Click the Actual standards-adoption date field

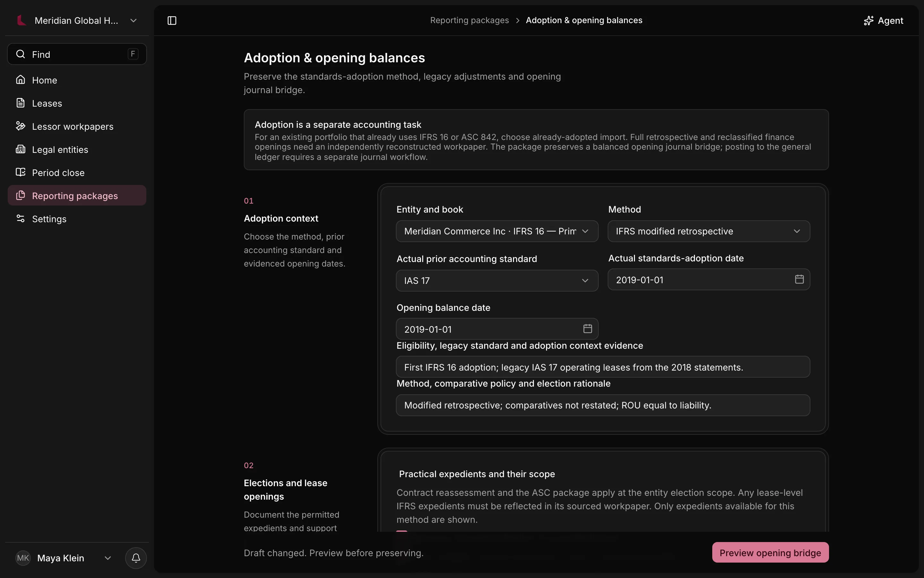tap(709, 279)
